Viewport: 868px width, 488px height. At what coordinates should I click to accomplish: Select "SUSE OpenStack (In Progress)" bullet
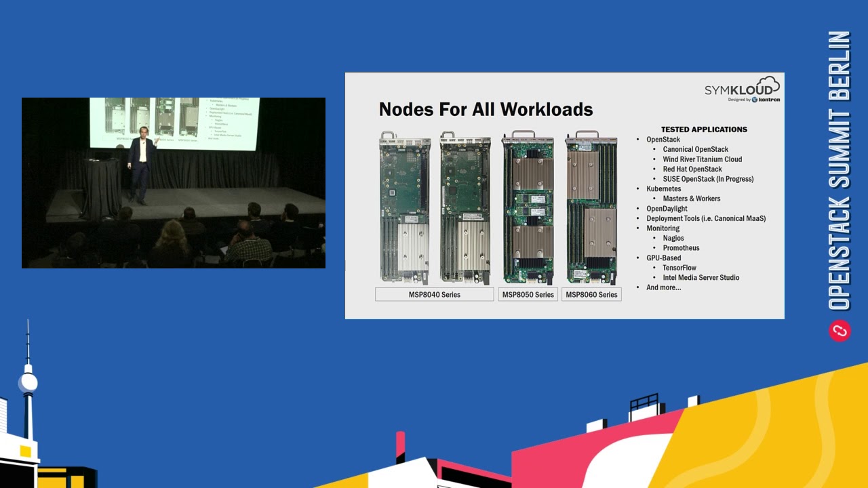[x=709, y=179]
